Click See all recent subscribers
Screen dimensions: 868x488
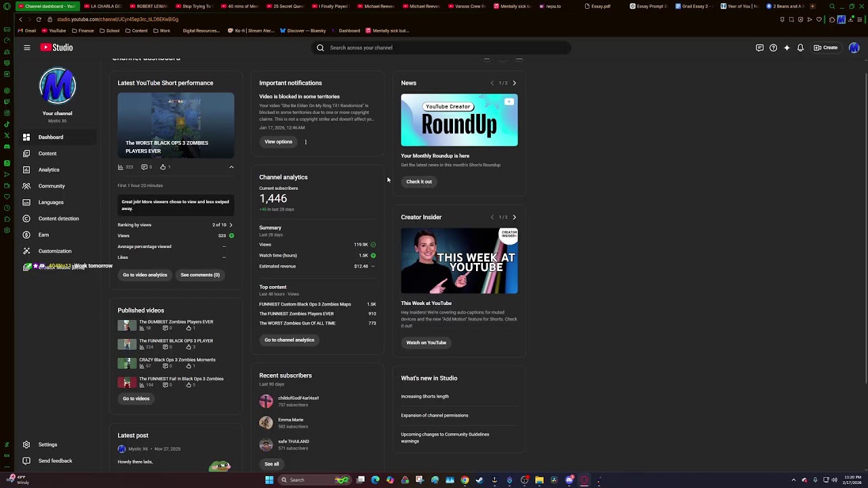click(272, 464)
